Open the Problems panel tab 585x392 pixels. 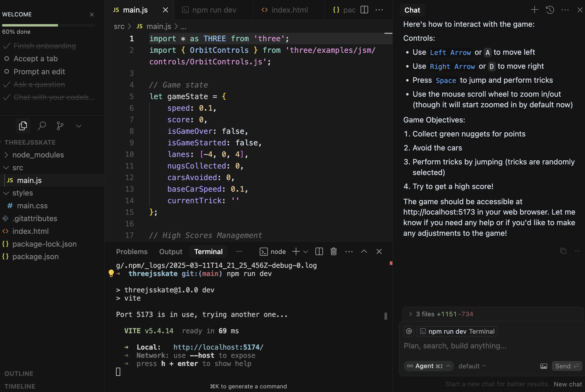(x=132, y=251)
